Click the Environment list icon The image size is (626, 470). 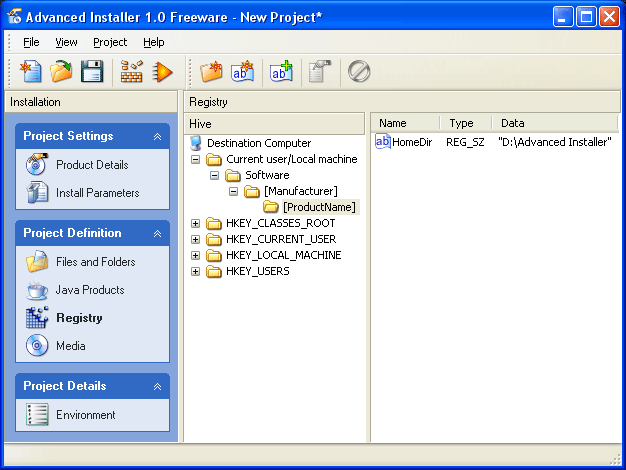tap(37, 414)
